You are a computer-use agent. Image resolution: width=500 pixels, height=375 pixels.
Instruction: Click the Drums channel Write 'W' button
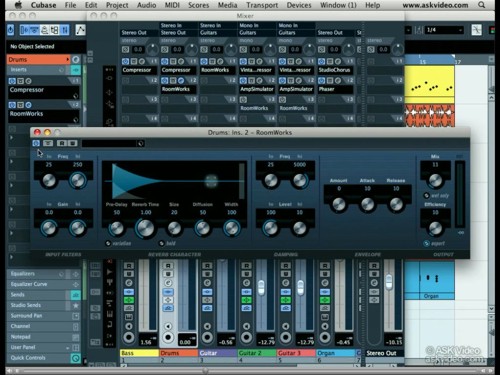point(168,274)
